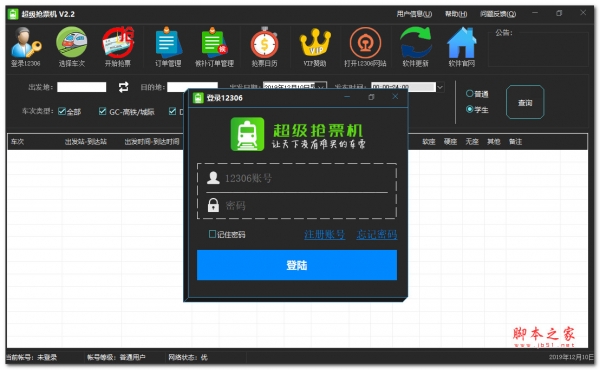Click main window app logo in title bar

click(x=13, y=14)
